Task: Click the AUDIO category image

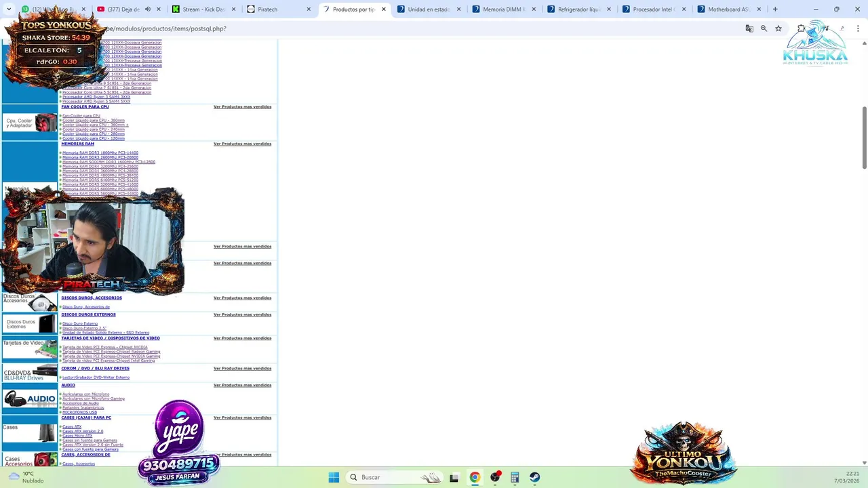Action: [30, 399]
